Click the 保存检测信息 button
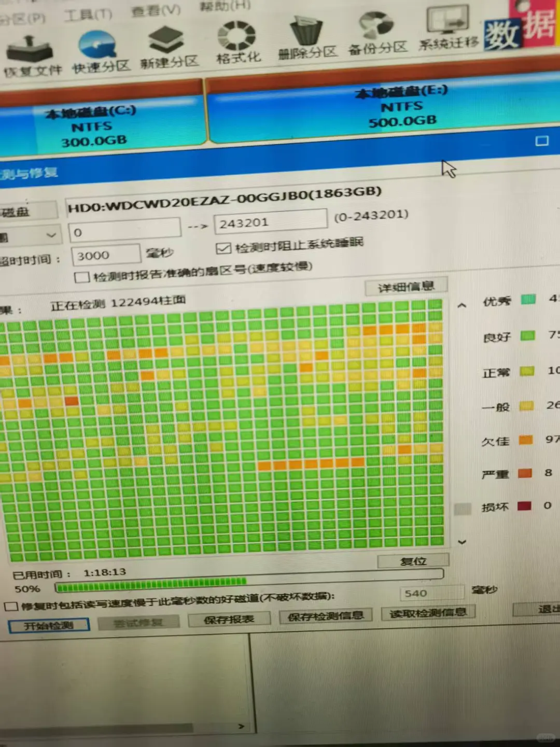 326,616
